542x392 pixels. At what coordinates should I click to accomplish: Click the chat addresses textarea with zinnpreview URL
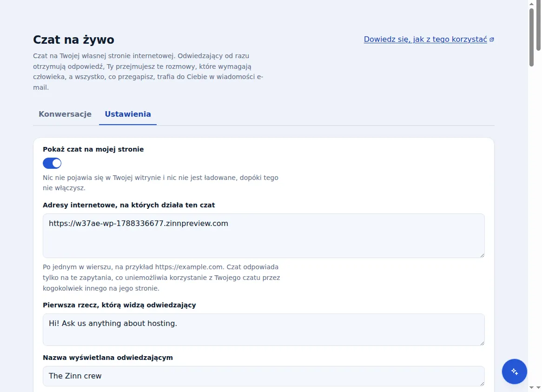click(x=264, y=236)
